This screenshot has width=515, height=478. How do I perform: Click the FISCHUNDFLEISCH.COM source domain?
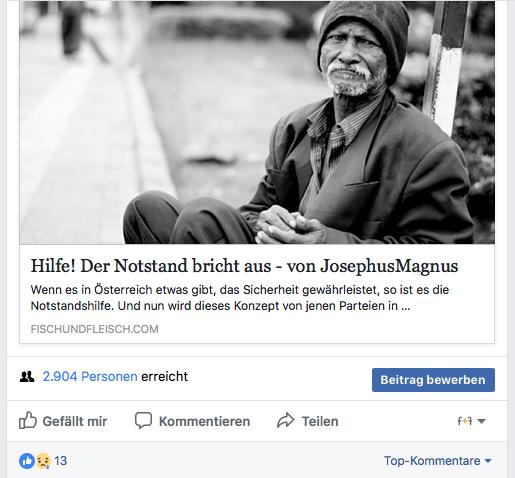click(94, 329)
